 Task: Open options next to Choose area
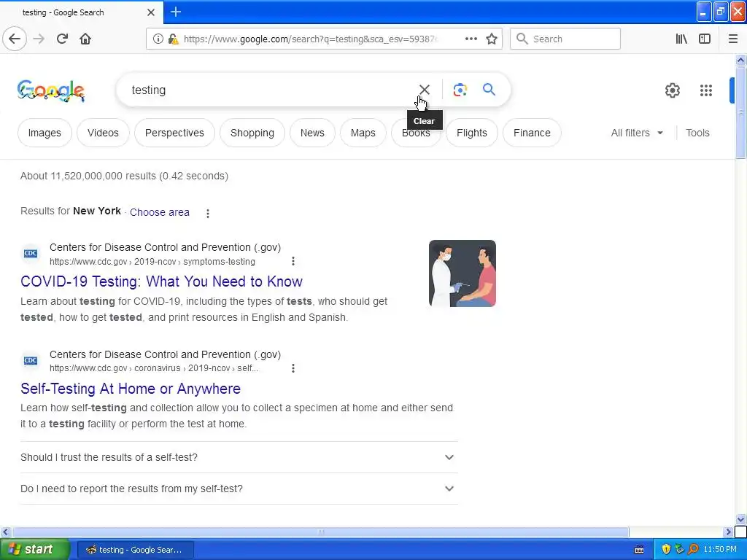click(x=208, y=213)
